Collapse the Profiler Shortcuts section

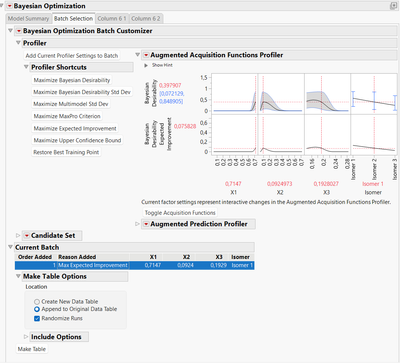[x=26, y=67]
